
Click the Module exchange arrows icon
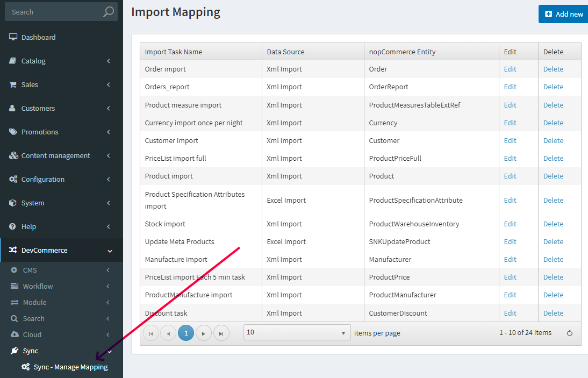[x=15, y=302]
